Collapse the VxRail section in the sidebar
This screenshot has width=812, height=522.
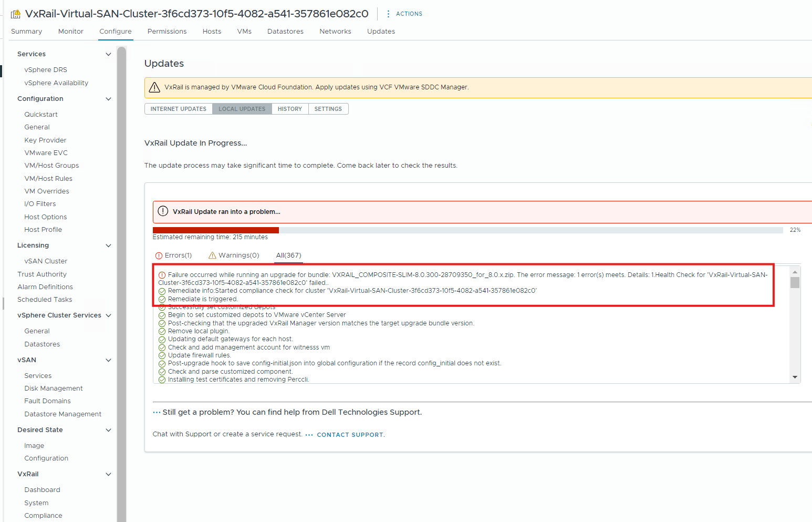[x=108, y=474]
